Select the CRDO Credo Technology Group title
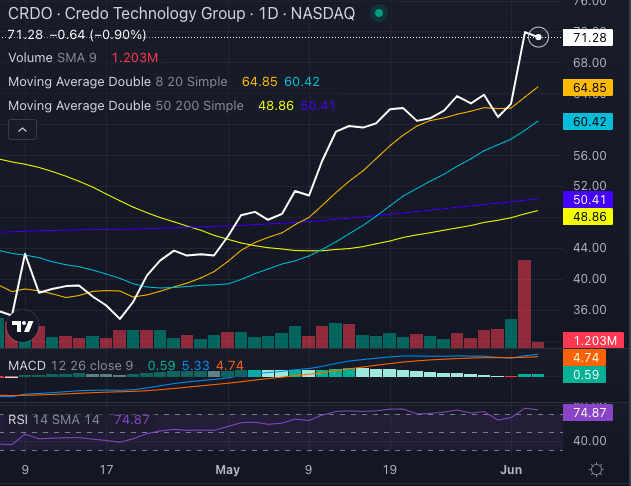Viewport: 631px width, 486px height. tap(181, 13)
